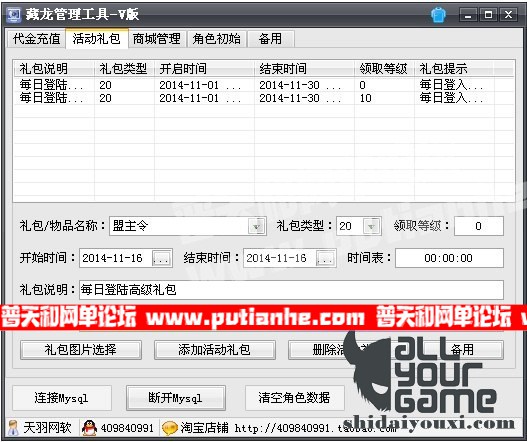This screenshot has height=442, width=527.
Task: Open the 开始时间 date picker button
Action: coord(161,258)
